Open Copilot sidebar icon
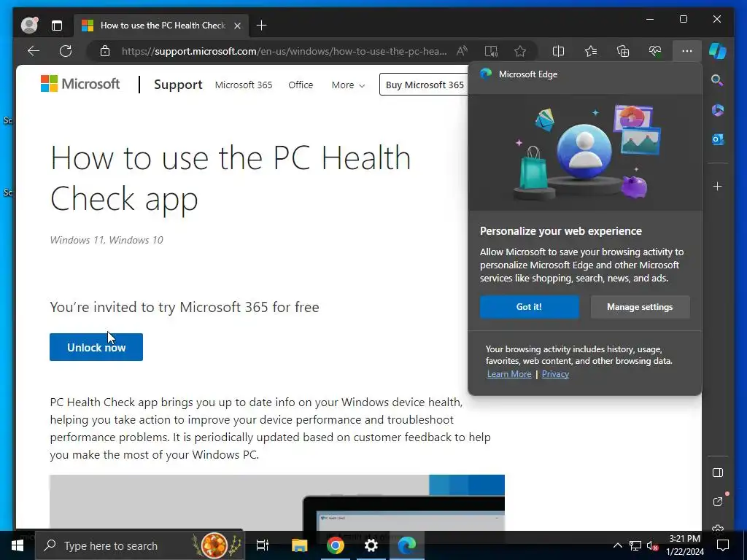 (718, 51)
